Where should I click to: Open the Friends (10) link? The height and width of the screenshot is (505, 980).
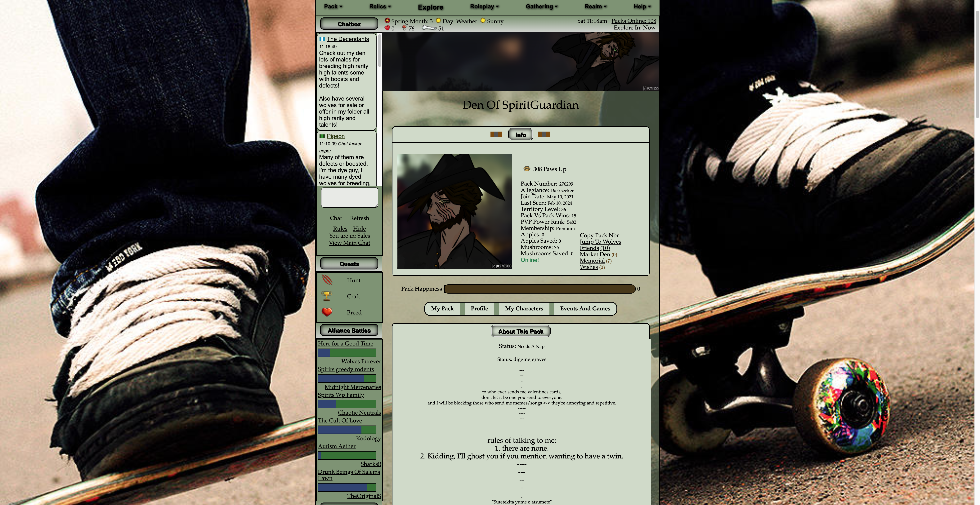point(594,248)
